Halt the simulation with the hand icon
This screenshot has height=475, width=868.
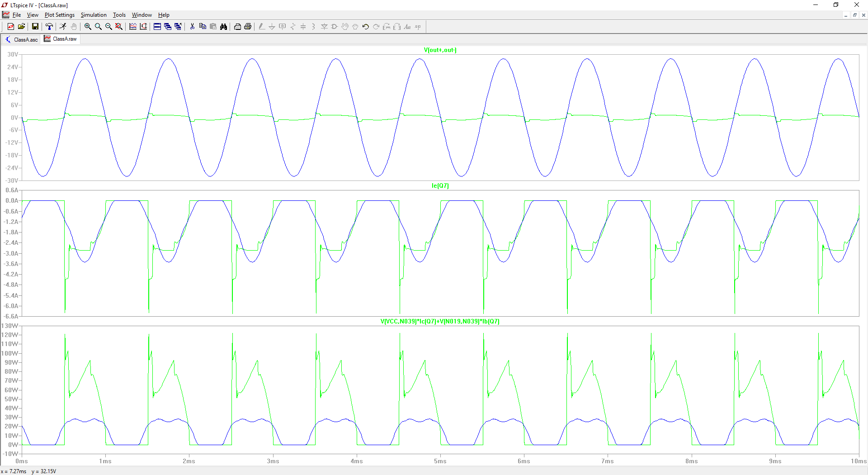73,27
